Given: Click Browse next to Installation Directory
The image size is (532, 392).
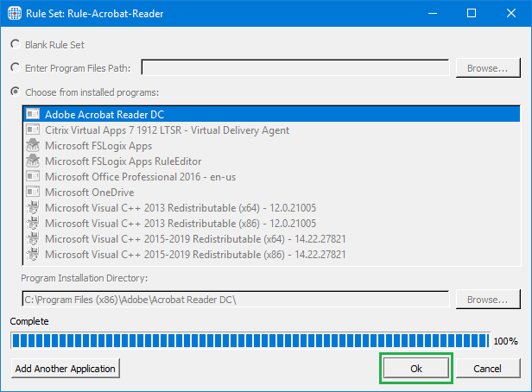Looking at the screenshot, I should [x=488, y=300].
